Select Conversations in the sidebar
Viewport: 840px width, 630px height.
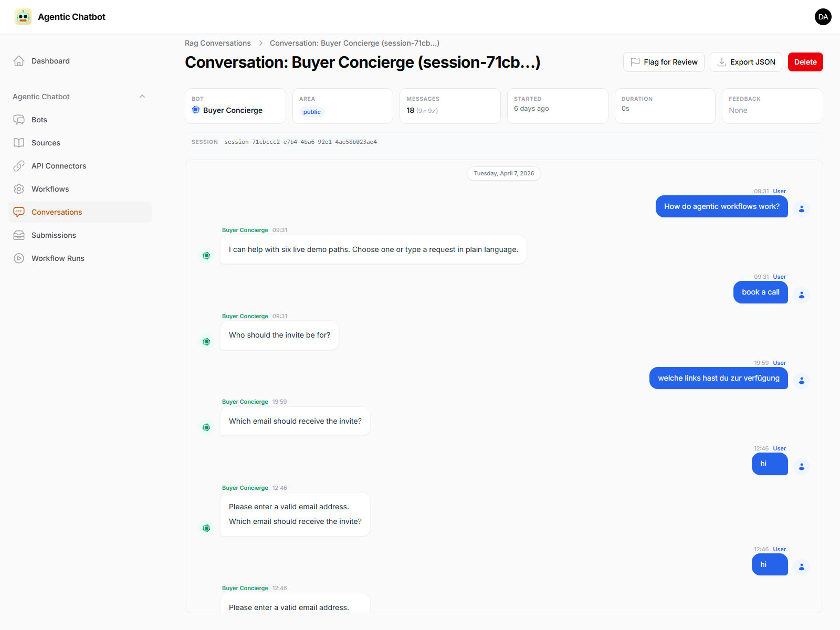click(x=80, y=212)
